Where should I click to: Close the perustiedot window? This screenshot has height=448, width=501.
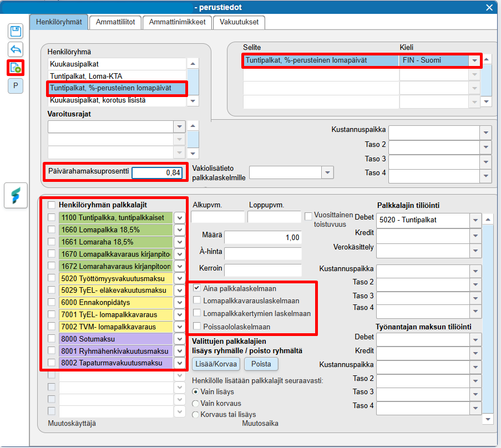489,7
